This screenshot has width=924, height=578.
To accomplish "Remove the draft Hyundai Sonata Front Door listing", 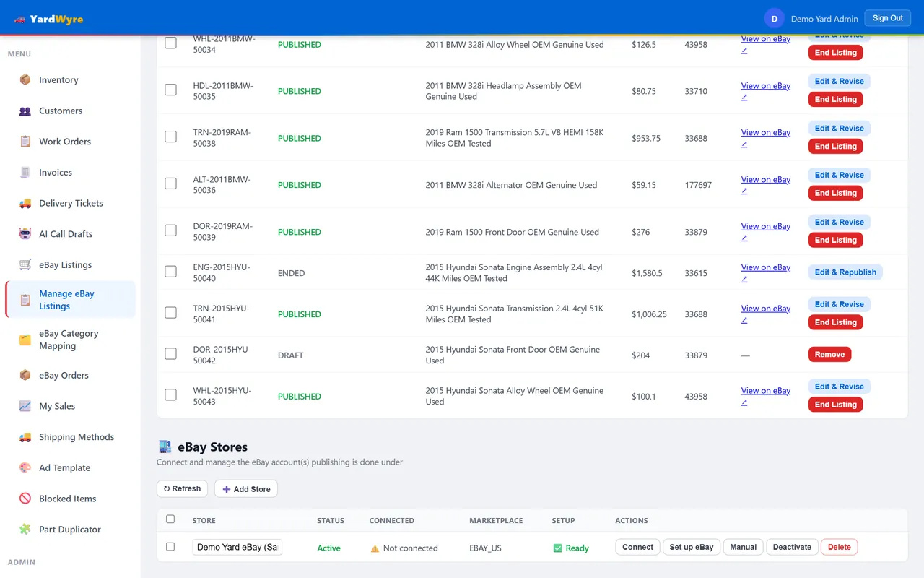I will click(829, 355).
